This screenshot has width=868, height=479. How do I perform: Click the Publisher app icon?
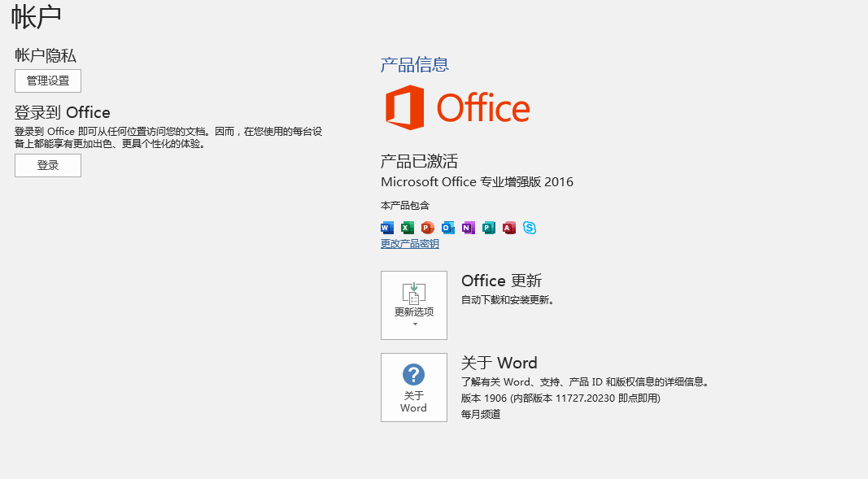489,228
